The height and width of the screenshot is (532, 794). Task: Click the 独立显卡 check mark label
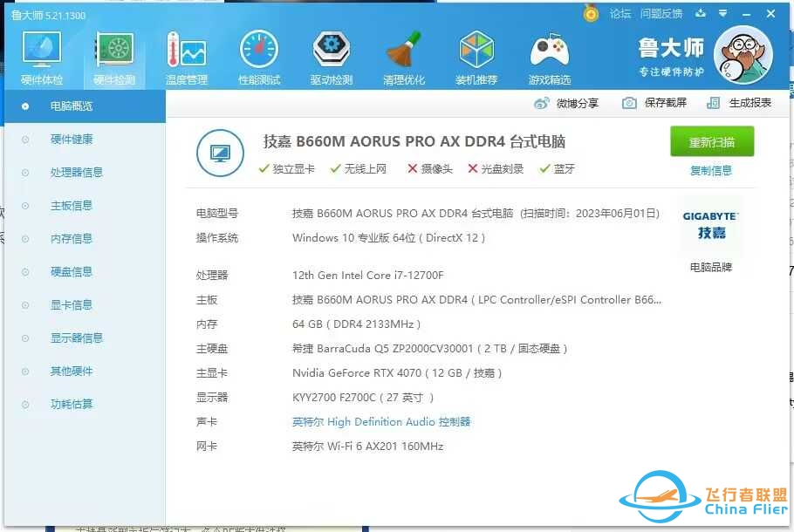coord(286,169)
